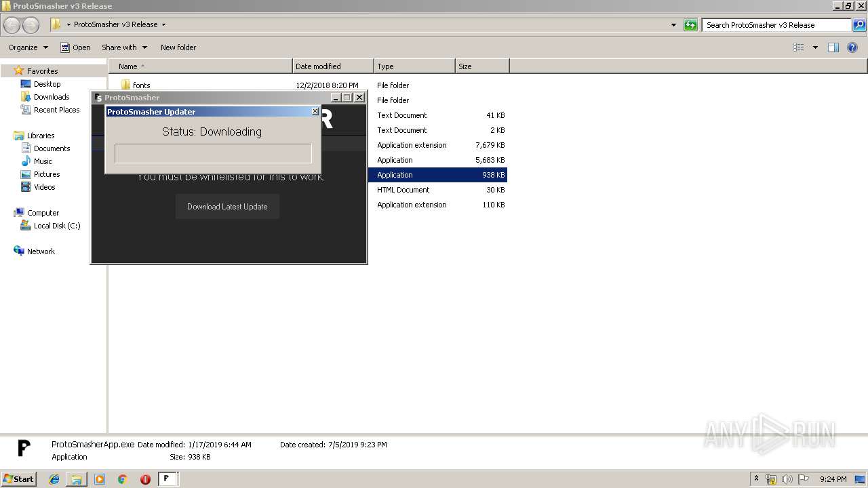Sort by the Date modified column
This screenshot has width=868, height=488.
tap(333, 66)
